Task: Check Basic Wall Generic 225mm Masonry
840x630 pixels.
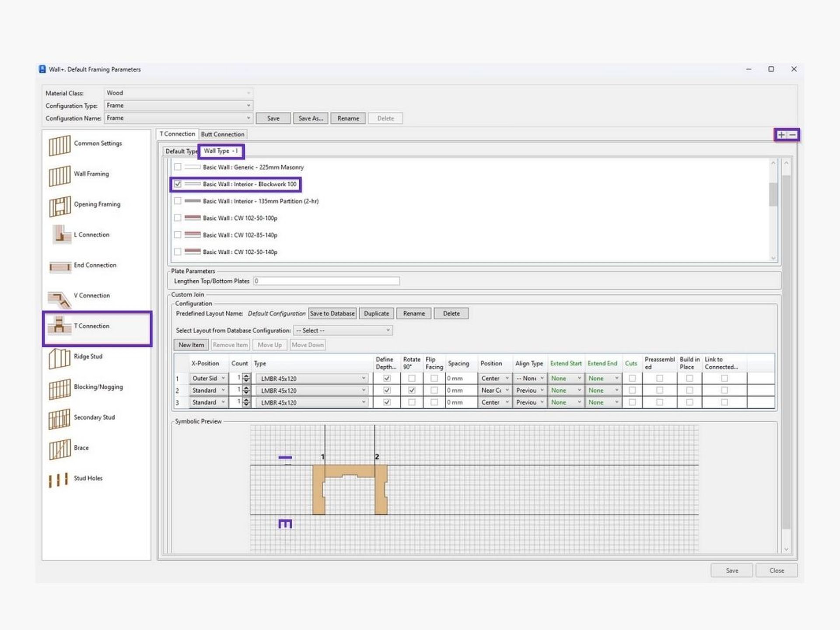Action: coord(178,167)
